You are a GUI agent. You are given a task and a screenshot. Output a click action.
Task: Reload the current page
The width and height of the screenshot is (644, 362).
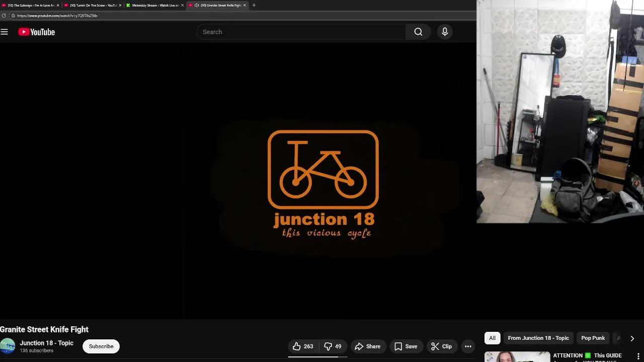click(4, 16)
